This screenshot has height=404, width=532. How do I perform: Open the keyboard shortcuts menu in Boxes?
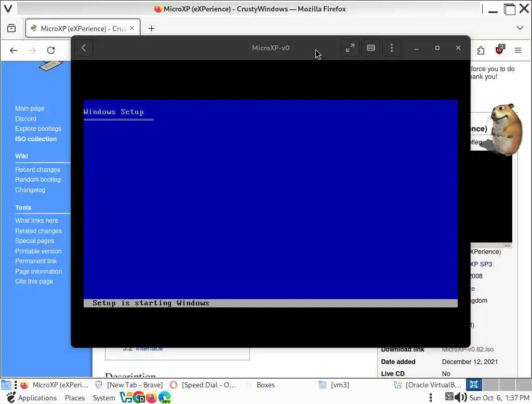click(x=371, y=48)
